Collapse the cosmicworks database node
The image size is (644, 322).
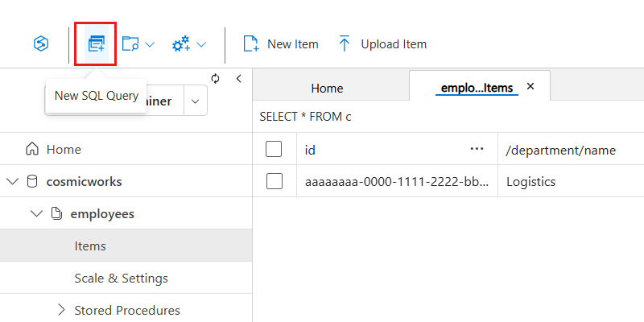click(12, 181)
